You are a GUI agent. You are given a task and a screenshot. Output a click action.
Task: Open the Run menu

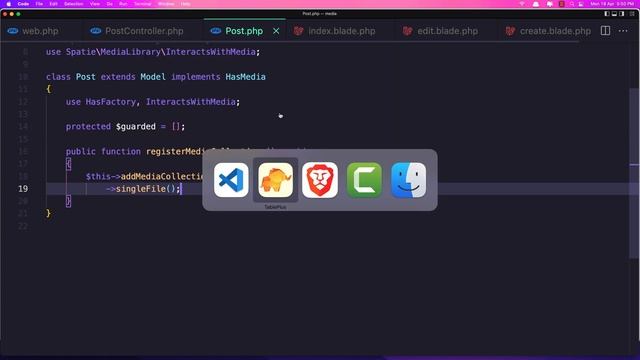(x=123, y=4)
